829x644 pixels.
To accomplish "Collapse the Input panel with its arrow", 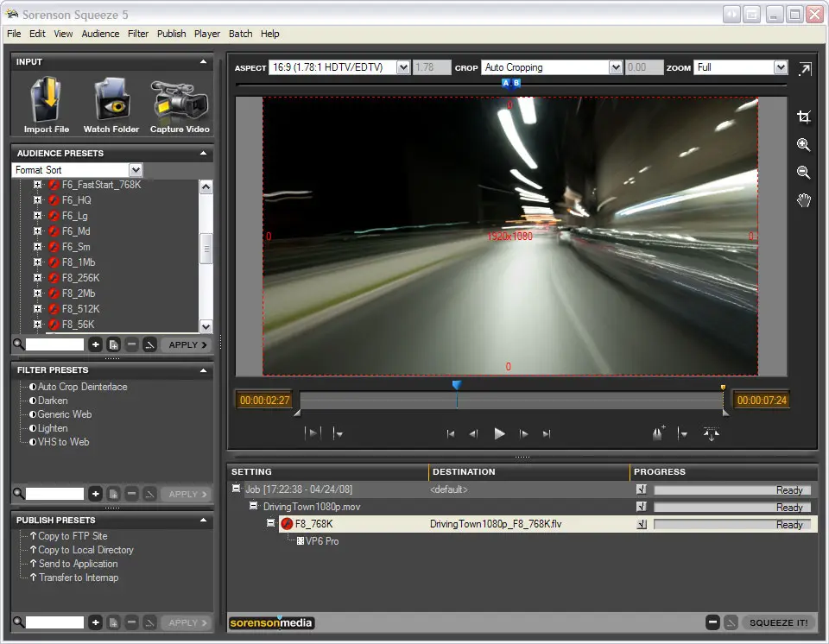I will [x=203, y=62].
